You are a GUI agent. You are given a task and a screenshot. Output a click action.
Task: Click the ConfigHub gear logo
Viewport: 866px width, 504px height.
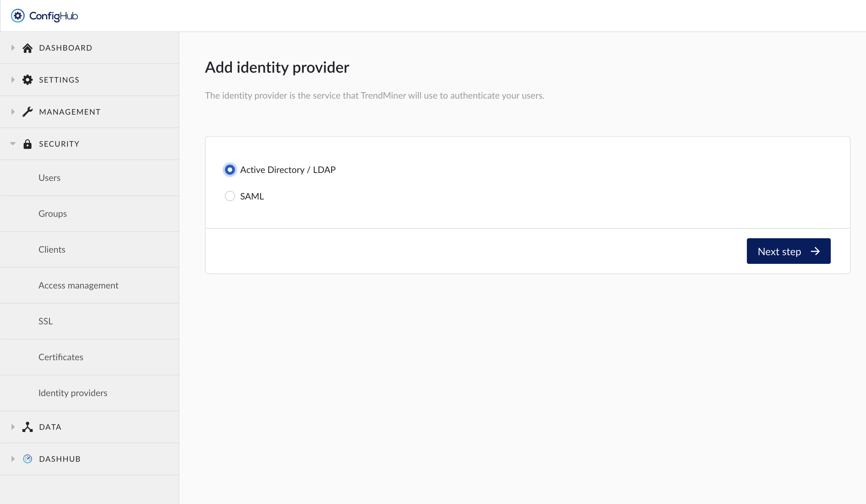[18, 15]
